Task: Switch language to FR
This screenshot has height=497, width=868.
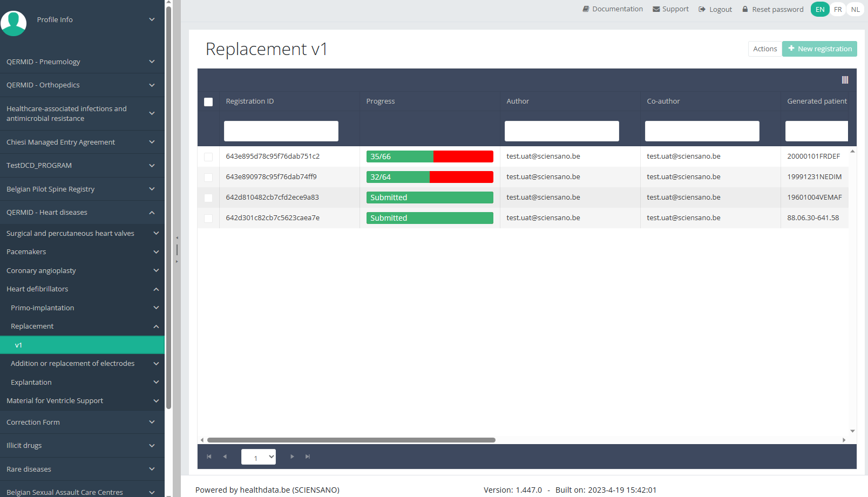Action: coord(838,10)
